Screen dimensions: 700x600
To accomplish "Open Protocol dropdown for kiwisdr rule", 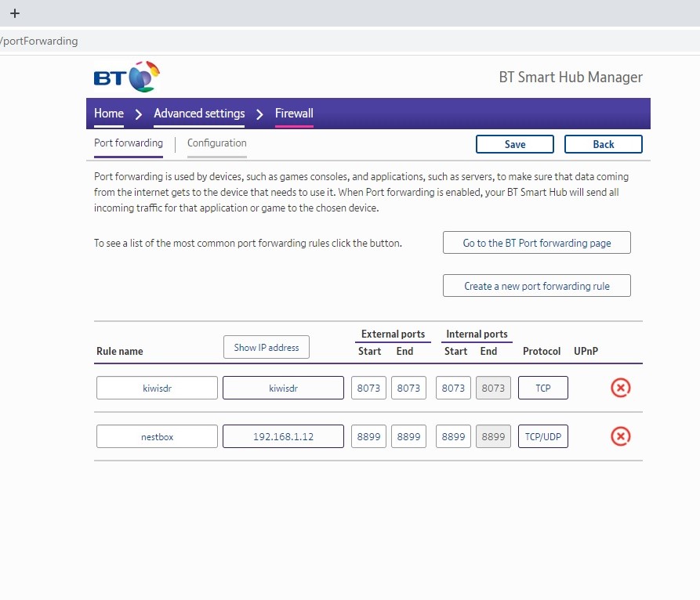I will click(542, 388).
